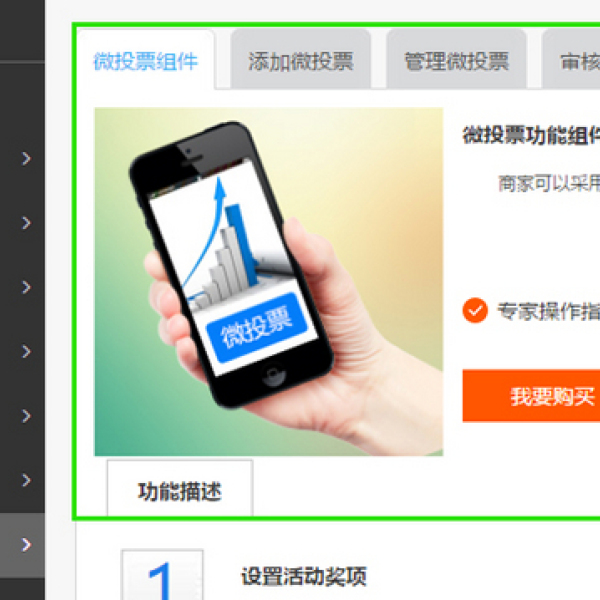Image resolution: width=600 pixels, height=600 pixels.
Task: Click the blue 微投票 label on phone screen
Action: tap(257, 328)
